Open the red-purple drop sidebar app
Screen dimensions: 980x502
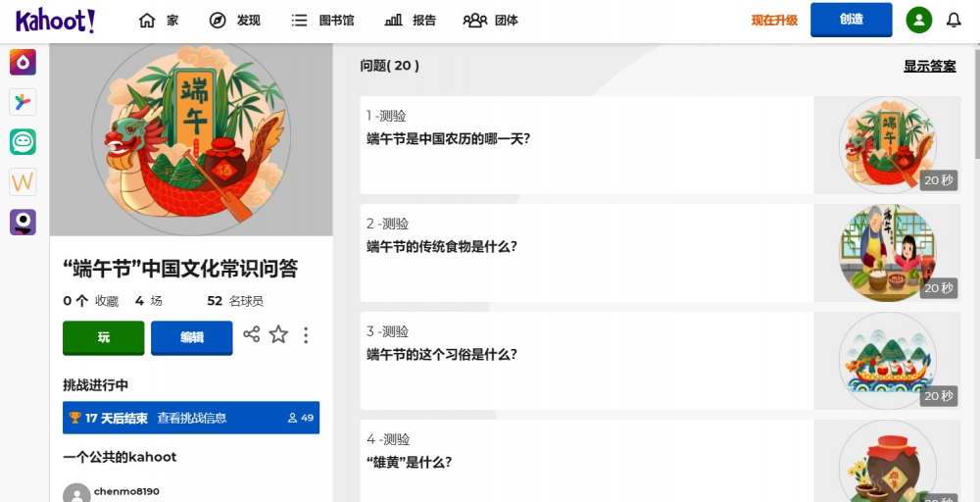[x=24, y=62]
